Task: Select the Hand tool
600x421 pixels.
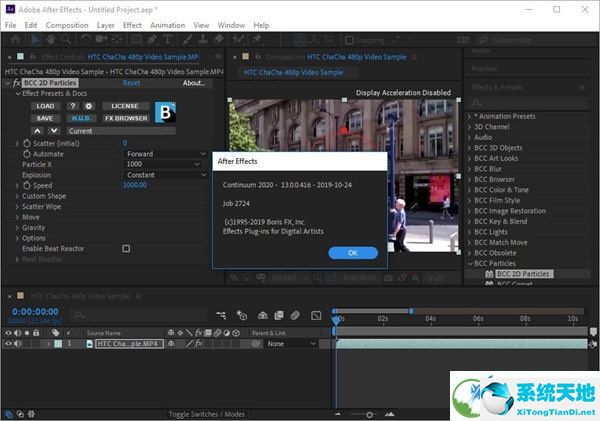Action: click(x=51, y=40)
